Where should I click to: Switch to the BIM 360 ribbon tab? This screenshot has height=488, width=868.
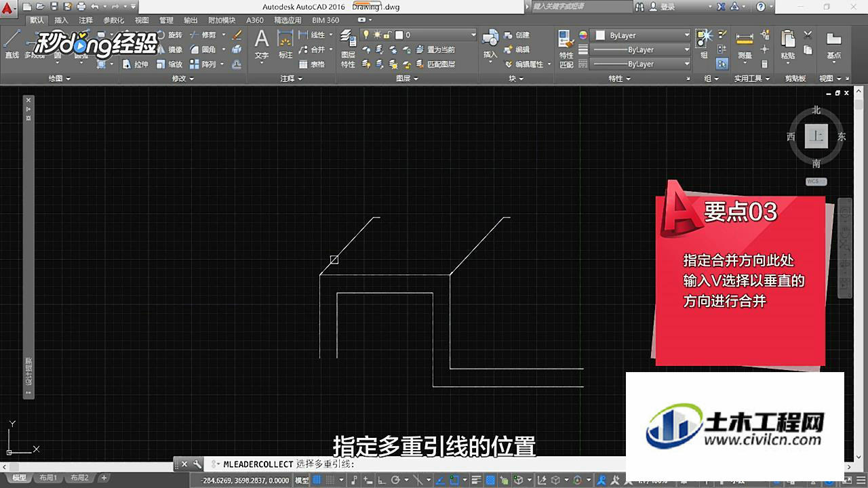coord(325,20)
